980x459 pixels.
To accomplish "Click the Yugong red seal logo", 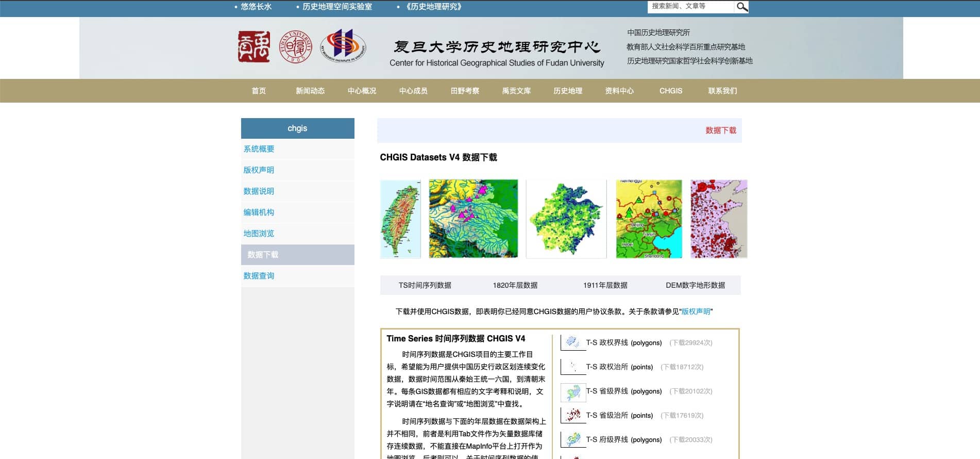I will (254, 46).
